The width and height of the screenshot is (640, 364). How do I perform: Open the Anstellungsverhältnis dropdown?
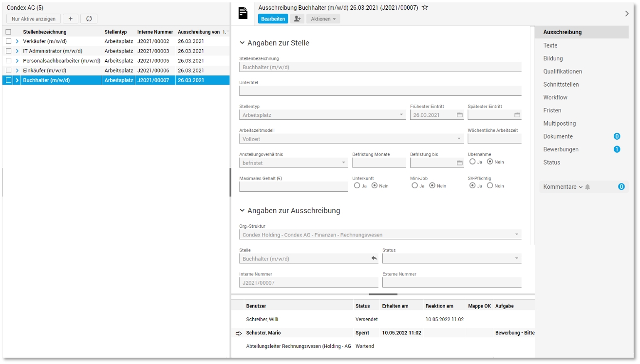(343, 163)
